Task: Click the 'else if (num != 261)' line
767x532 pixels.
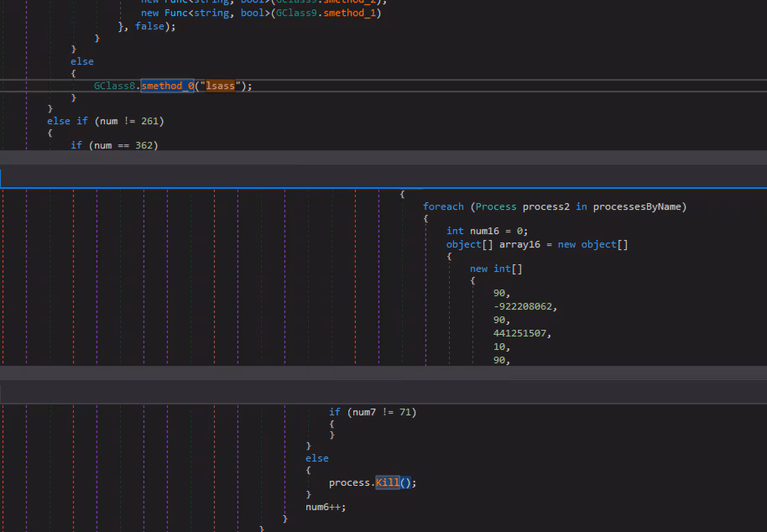Action: 105,121
